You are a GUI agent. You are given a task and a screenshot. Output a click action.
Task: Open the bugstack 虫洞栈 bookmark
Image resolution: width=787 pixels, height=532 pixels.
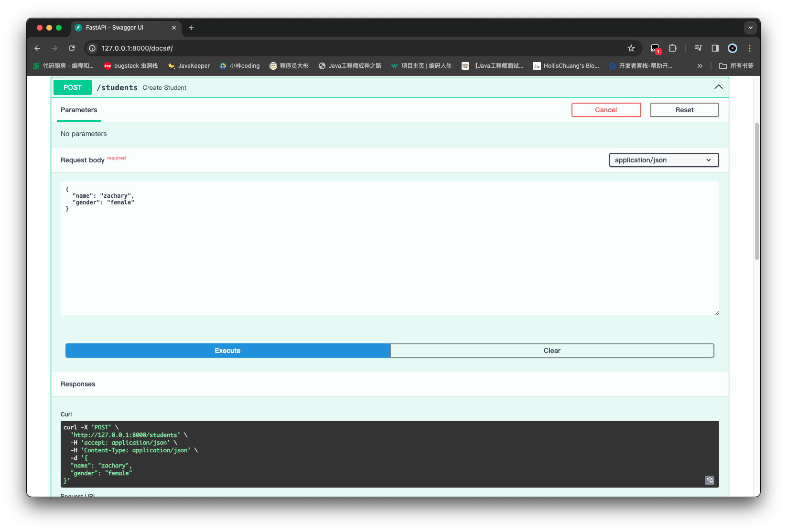click(131, 66)
